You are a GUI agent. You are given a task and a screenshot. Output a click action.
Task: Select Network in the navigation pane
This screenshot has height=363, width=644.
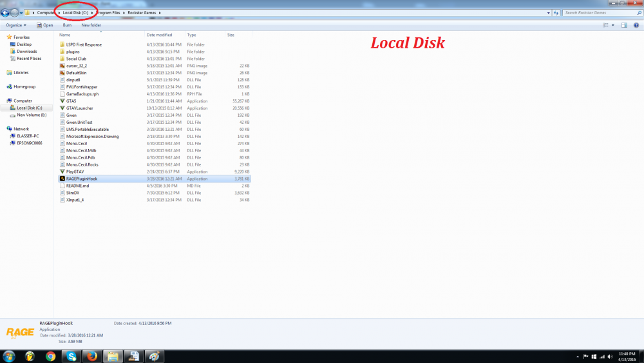click(x=21, y=129)
